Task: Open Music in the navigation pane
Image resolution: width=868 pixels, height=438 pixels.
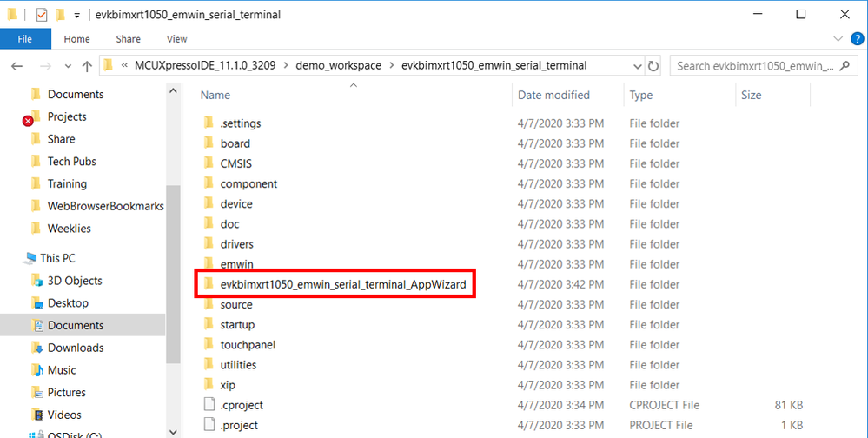Action: pos(62,370)
